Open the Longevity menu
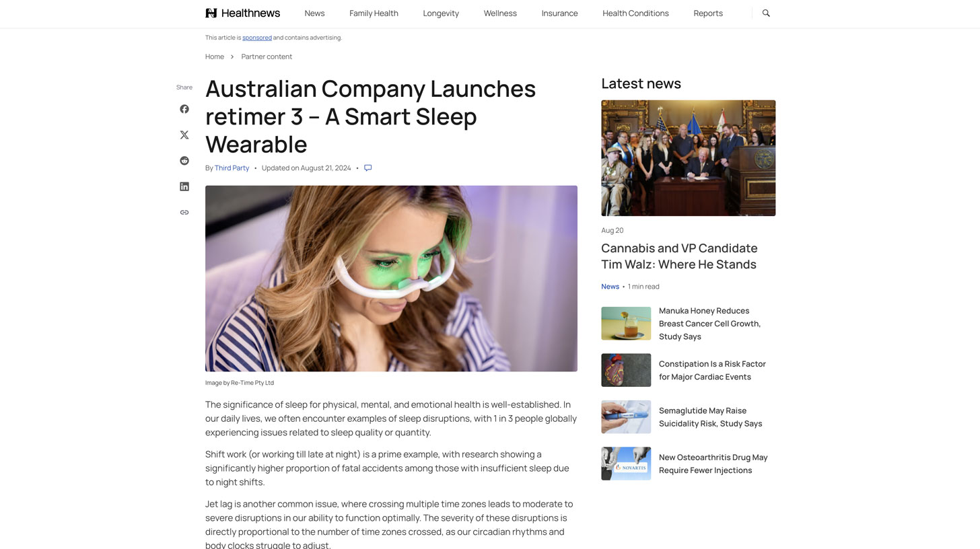980x549 pixels. (x=441, y=13)
